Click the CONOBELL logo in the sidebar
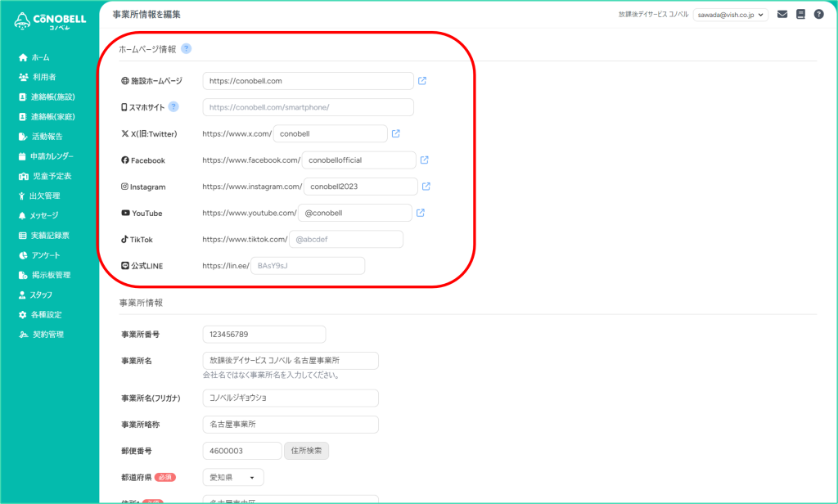The height and width of the screenshot is (504, 838). click(50, 20)
